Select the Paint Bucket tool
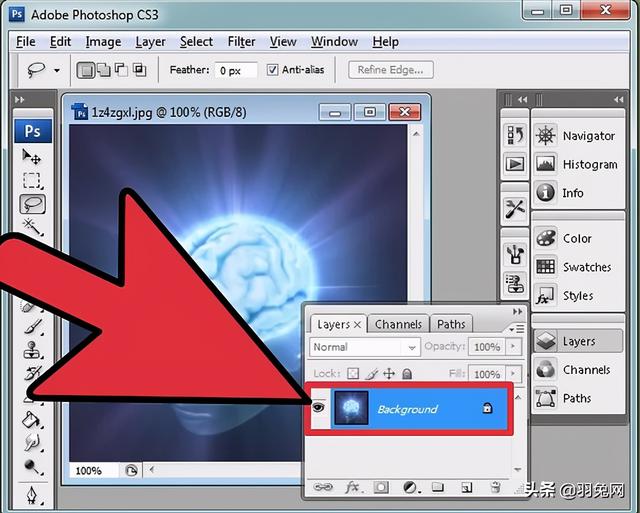The width and height of the screenshot is (640, 513). click(x=32, y=420)
